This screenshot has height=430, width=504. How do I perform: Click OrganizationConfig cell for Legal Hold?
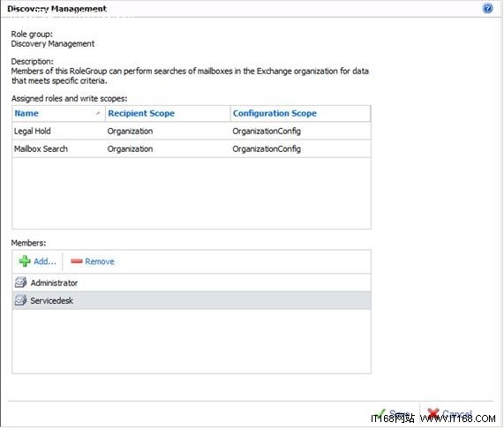267,131
